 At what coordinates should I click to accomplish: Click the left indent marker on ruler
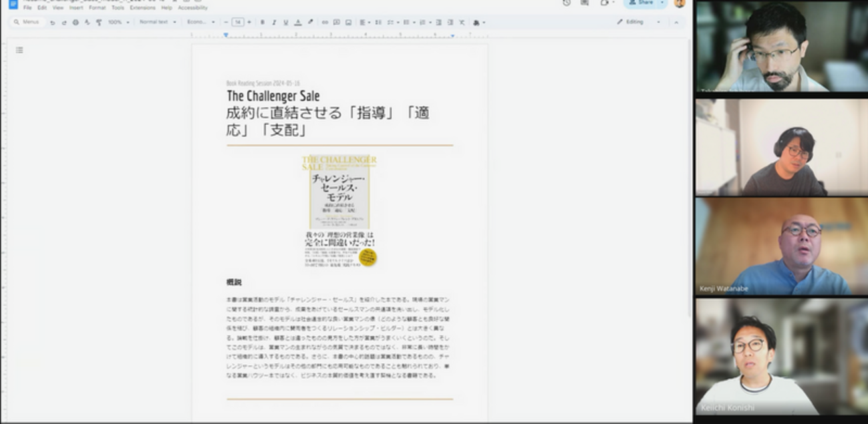pyautogui.click(x=226, y=35)
